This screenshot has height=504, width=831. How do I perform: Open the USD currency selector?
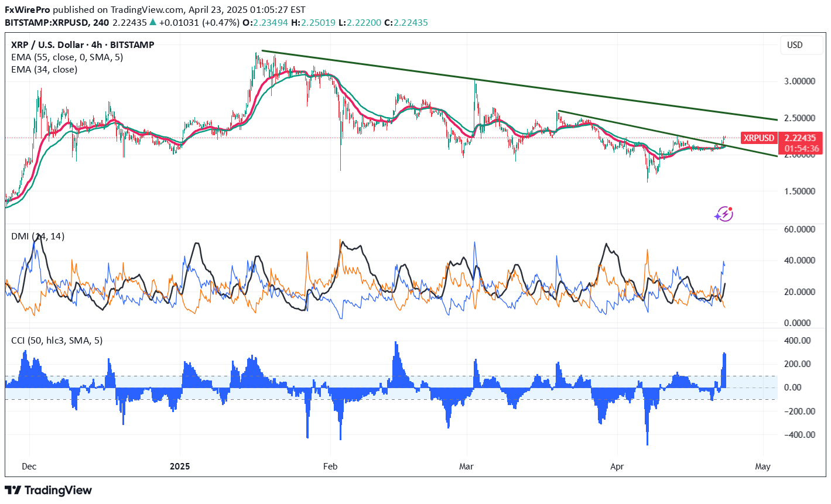pos(802,45)
